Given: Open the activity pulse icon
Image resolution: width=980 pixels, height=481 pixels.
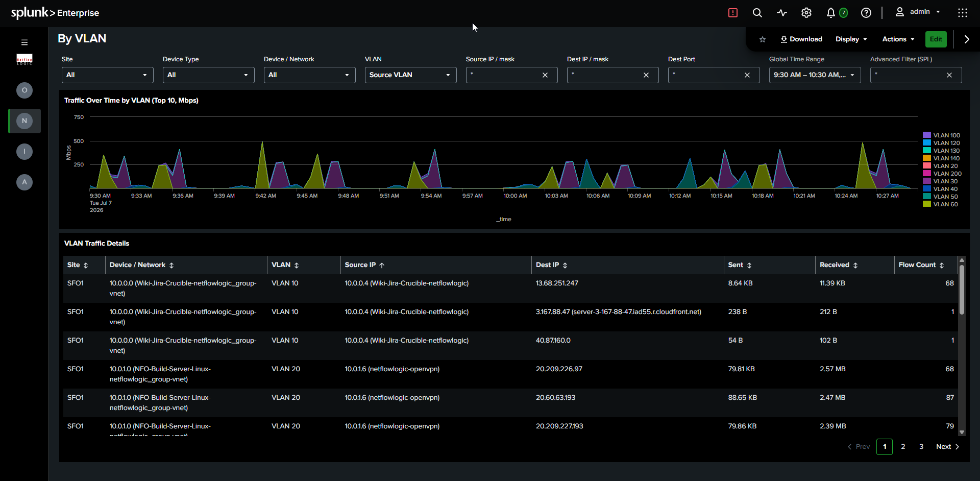Looking at the screenshot, I should 782,13.
